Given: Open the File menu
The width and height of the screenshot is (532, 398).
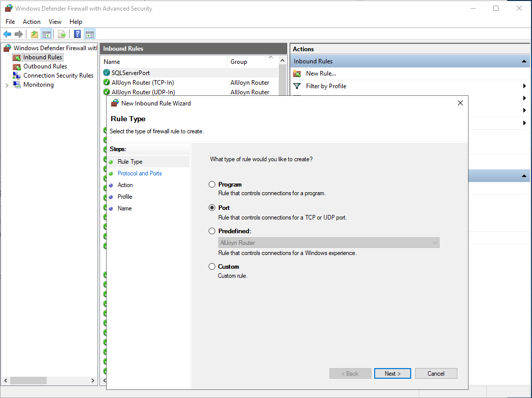Looking at the screenshot, I should 10,22.
